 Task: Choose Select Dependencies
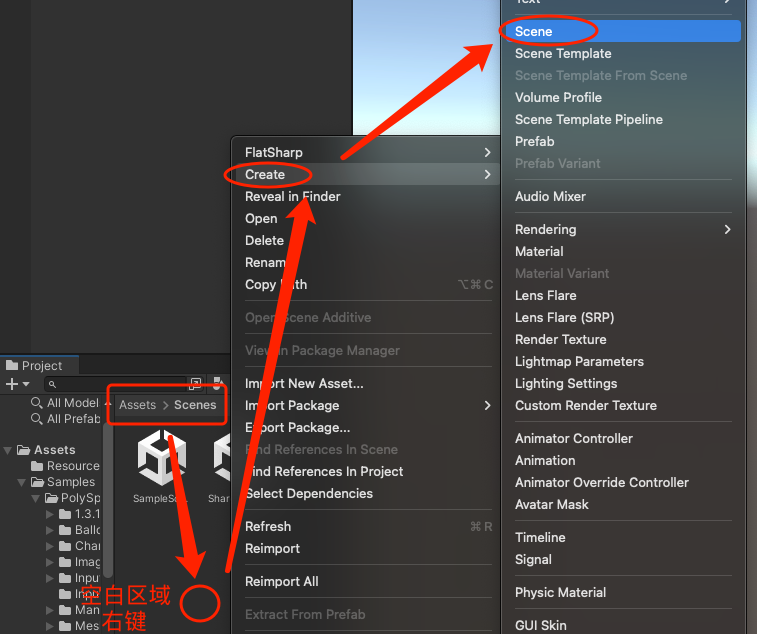pos(367,493)
